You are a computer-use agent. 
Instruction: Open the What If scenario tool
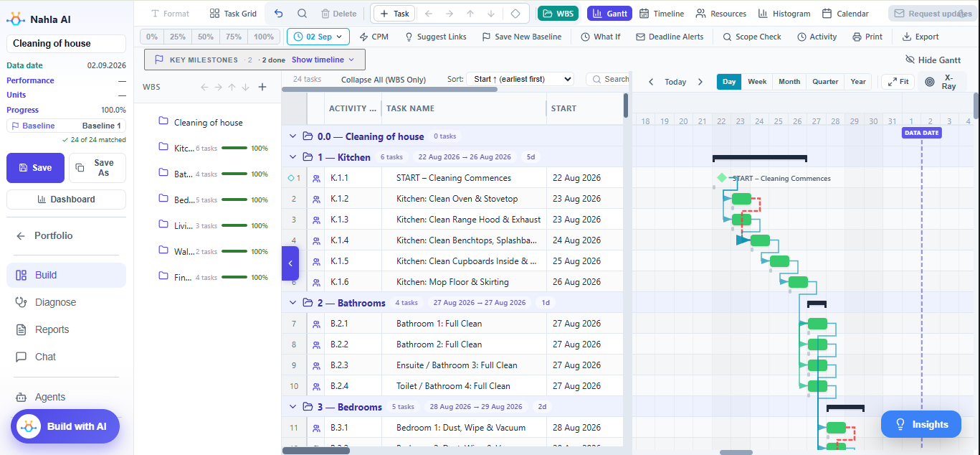pos(601,37)
